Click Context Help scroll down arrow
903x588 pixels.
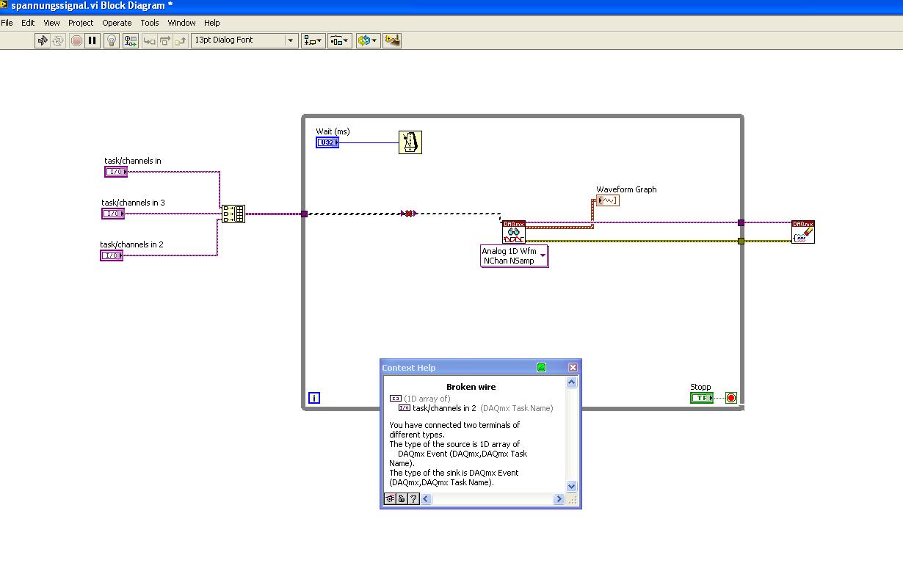(x=573, y=486)
